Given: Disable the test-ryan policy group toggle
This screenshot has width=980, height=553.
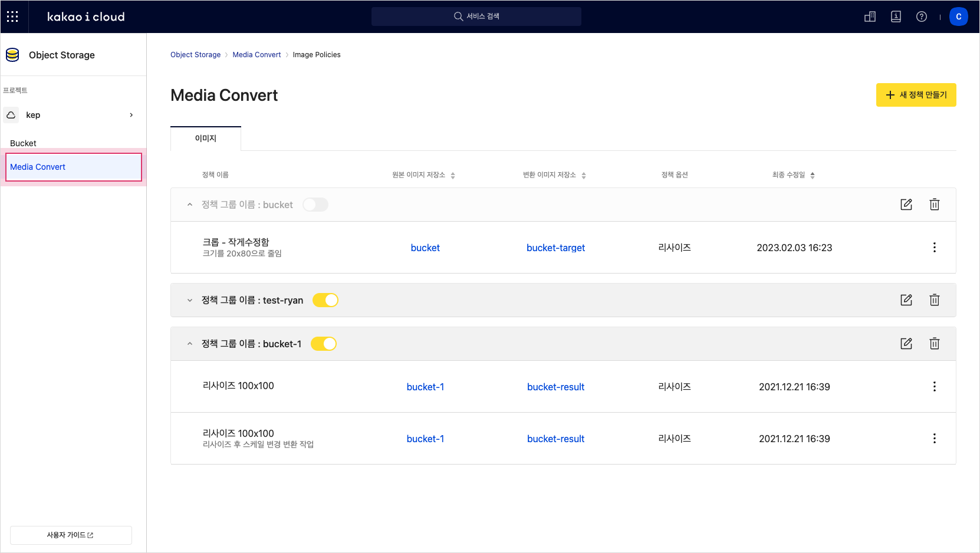Looking at the screenshot, I should coord(325,300).
